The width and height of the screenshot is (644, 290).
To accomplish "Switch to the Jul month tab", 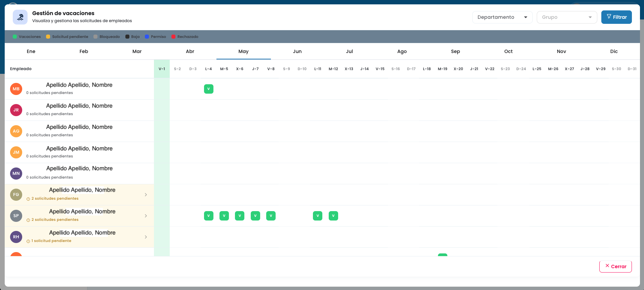I will coord(350,51).
